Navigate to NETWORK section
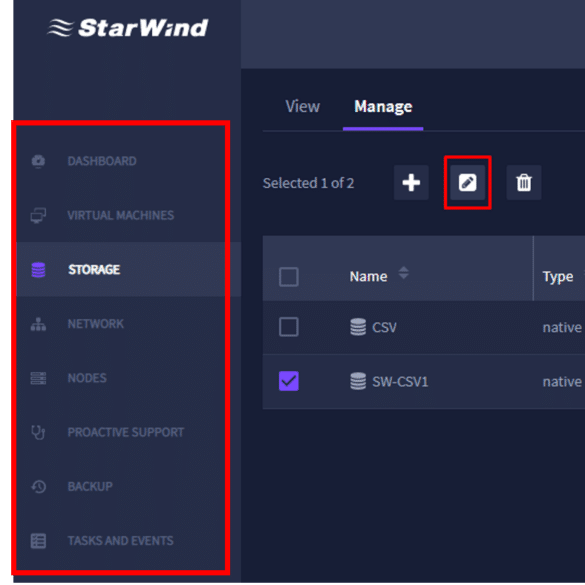 pyautogui.click(x=96, y=324)
